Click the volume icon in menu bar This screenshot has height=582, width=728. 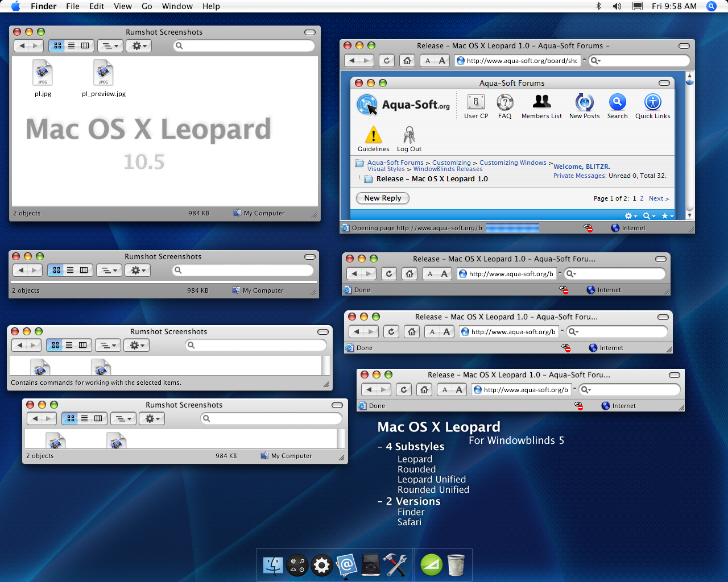pyautogui.click(x=617, y=6)
